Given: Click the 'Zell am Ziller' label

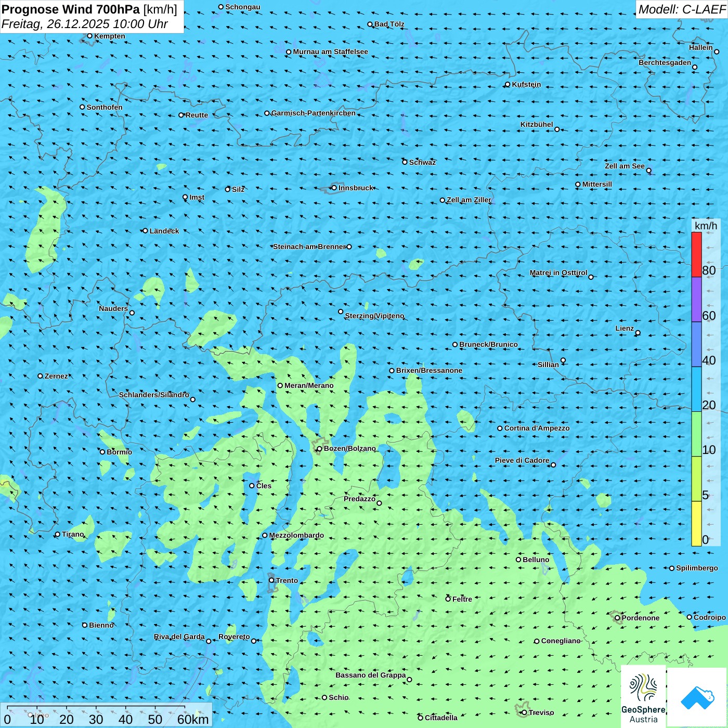Looking at the screenshot, I should tap(469, 200).
